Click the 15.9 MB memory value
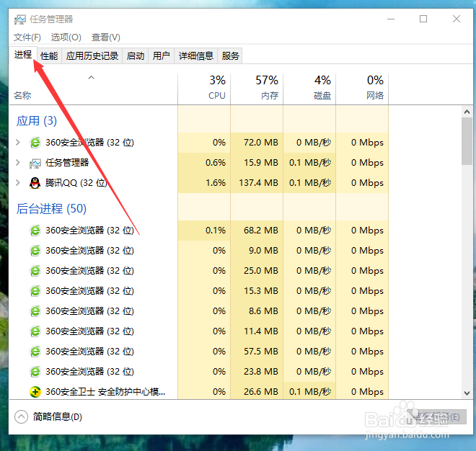 pyautogui.click(x=261, y=163)
